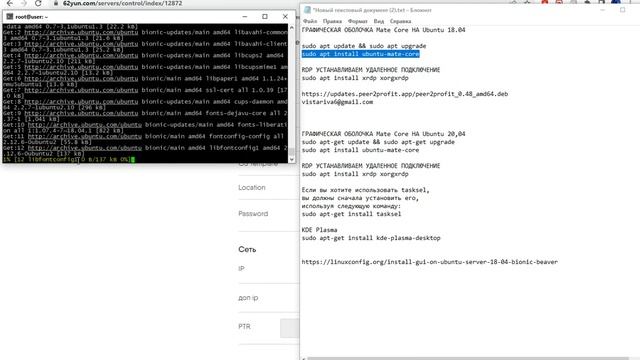Click the Password label on the web page

pos(253,213)
